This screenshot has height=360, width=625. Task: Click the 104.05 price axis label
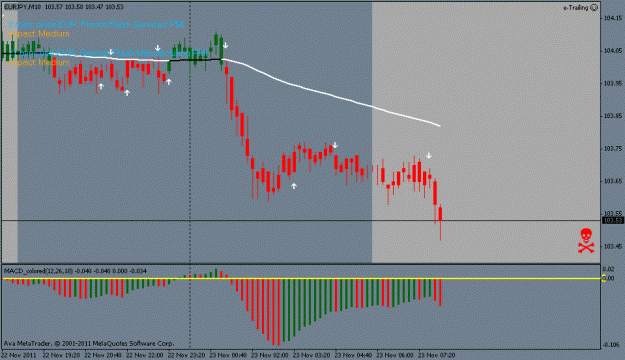(x=613, y=51)
